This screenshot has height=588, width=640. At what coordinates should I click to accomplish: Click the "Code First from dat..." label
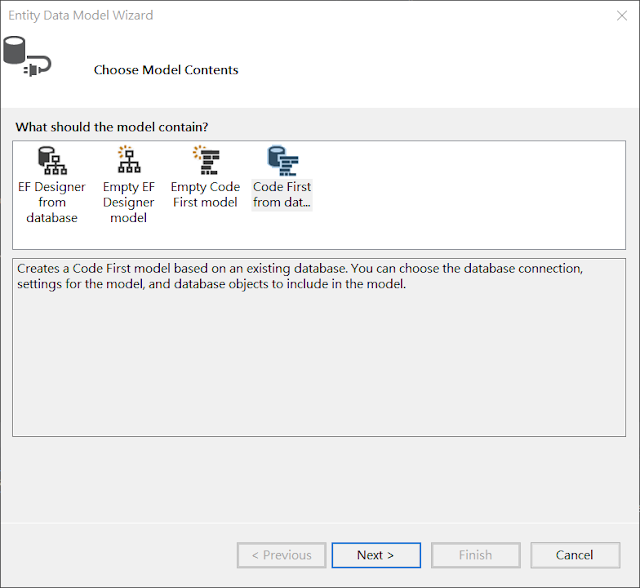[282, 195]
